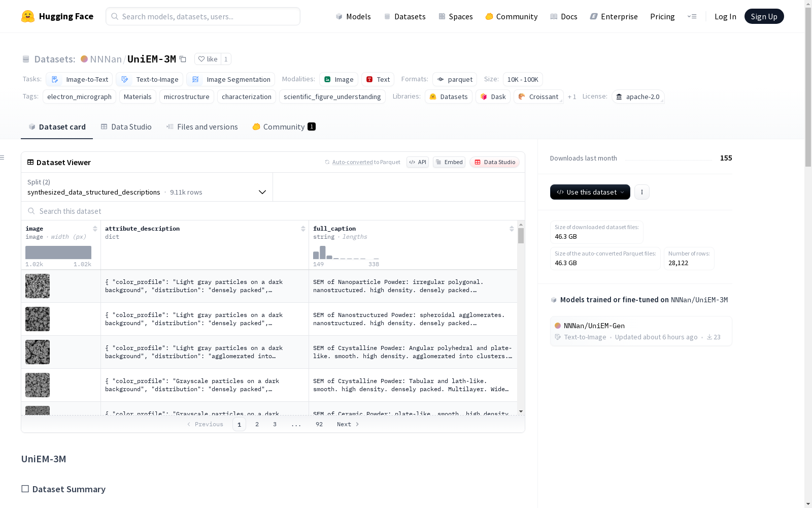Click the Dataset Viewer table icon
812x508 pixels.
(30, 162)
